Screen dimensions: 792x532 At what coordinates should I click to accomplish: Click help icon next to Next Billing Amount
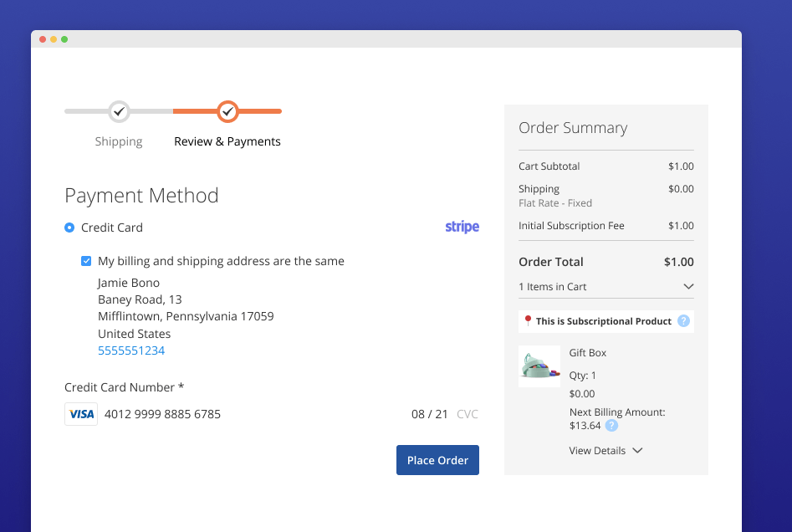pos(611,426)
